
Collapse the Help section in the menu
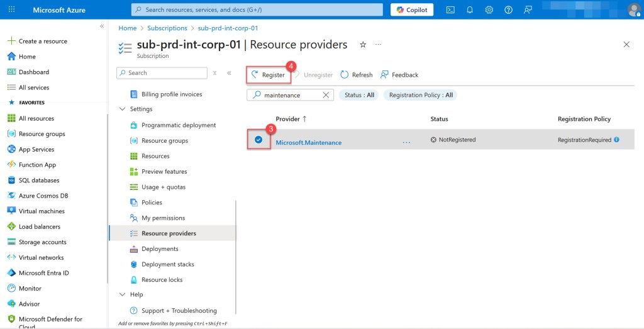coord(122,294)
